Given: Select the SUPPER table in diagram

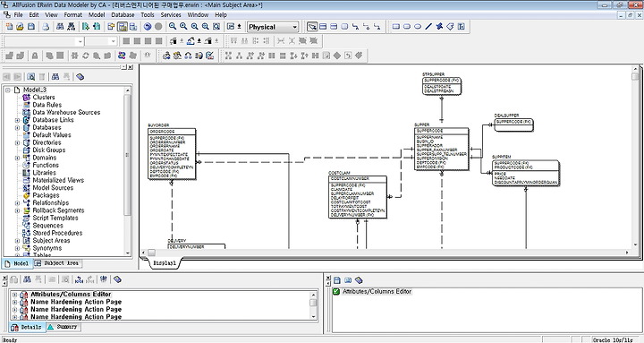Looking at the screenshot, I should 442,149.
